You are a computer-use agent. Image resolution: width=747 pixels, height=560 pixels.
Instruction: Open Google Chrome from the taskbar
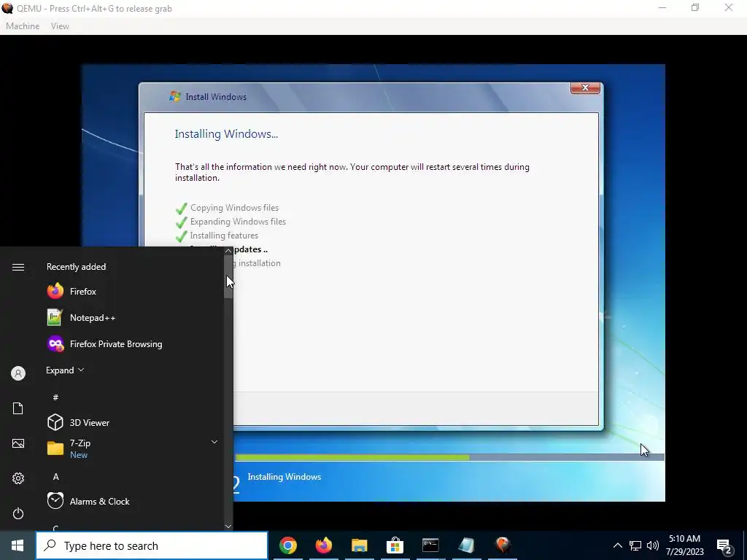pos(287,545)
